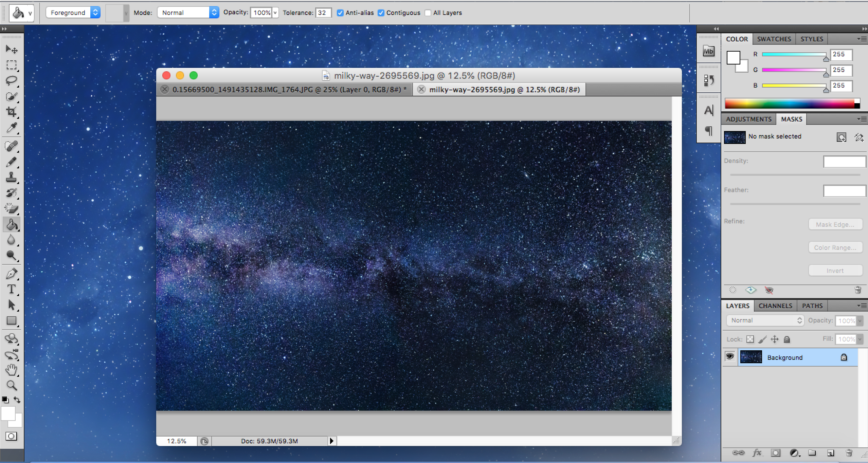This screenshot has width=868, height=463.
Task: Select the Lasso tool
Action: coord(12,80)
